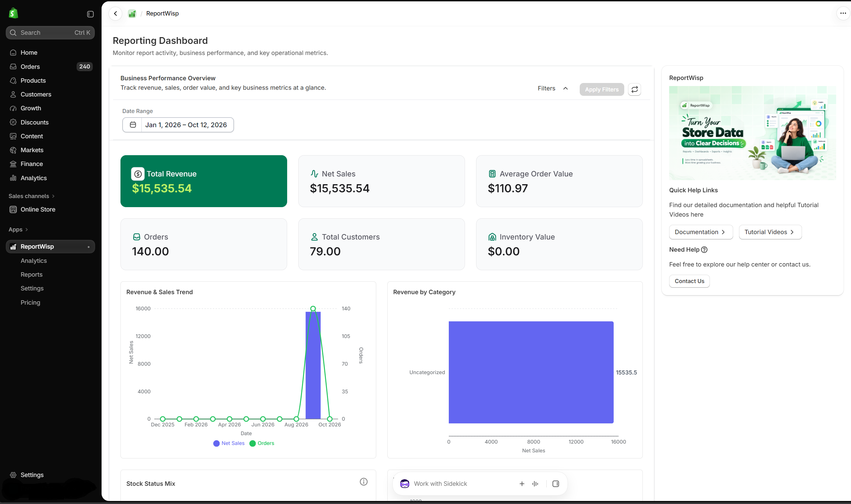Click the Sidekick plus icon

522,484
